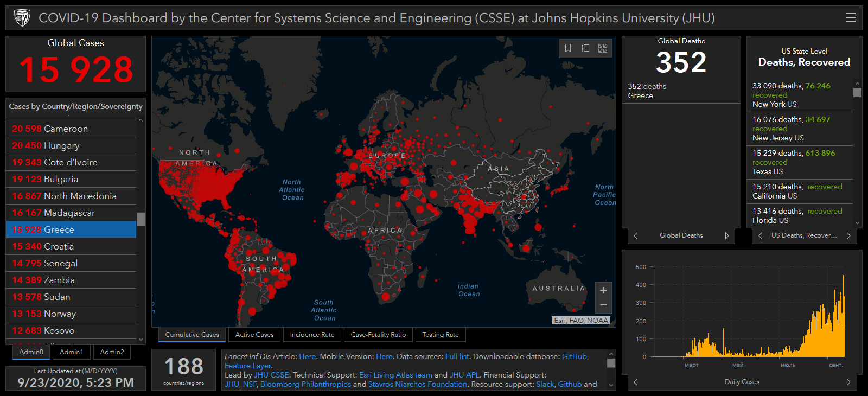Click the New York US deaths entry
Viewport: 868px width, 396px height.
800,95
